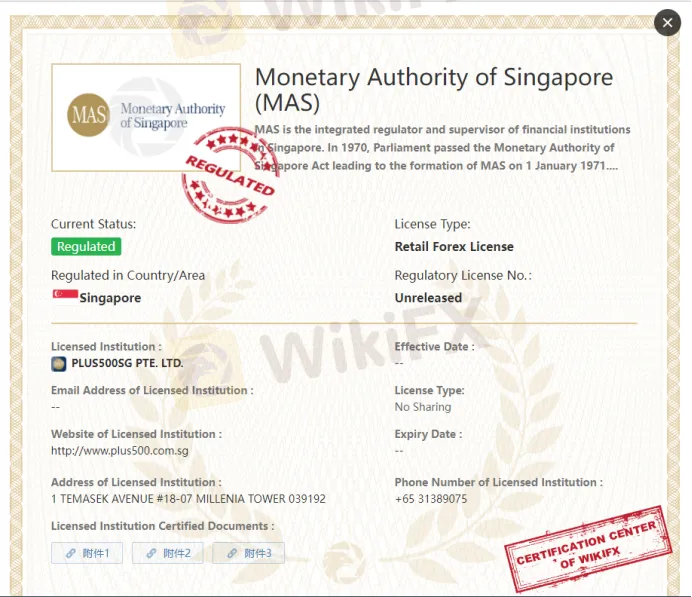Click the Unreleased license number value

point(428,298)
